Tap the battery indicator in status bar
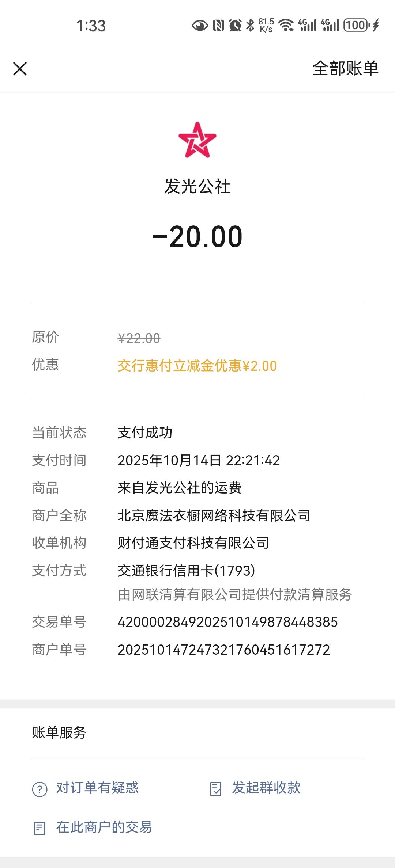 point(356,25)
